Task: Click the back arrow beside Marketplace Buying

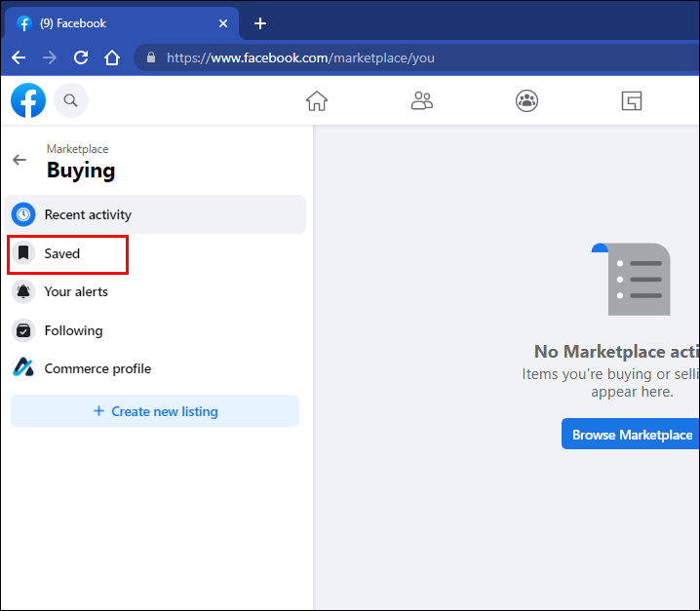Action: pos(19,160)
